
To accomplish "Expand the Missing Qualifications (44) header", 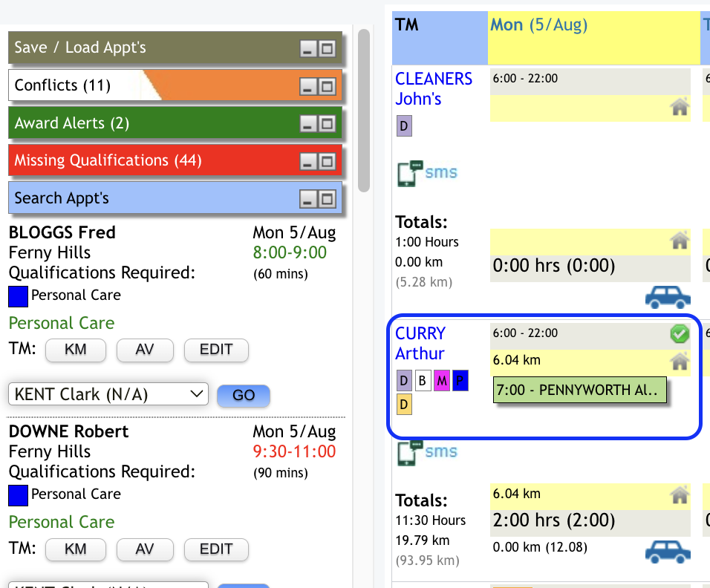I will pos(175,160).
